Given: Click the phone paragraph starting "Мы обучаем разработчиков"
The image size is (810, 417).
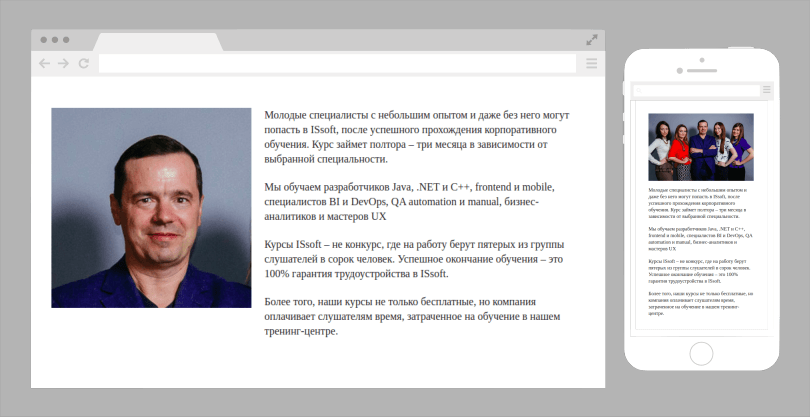Looking at the screenshot, I should 700,238.
